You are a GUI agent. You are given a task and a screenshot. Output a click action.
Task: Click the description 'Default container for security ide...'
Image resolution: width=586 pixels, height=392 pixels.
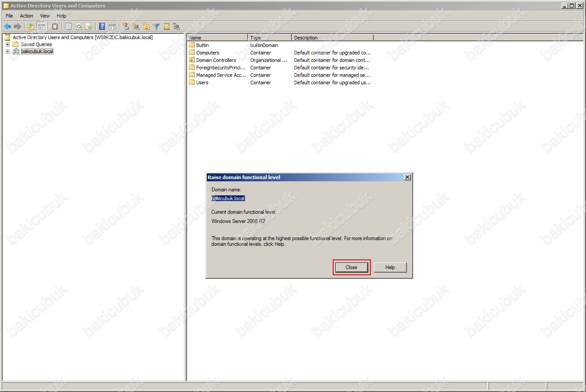click(332, 68)
